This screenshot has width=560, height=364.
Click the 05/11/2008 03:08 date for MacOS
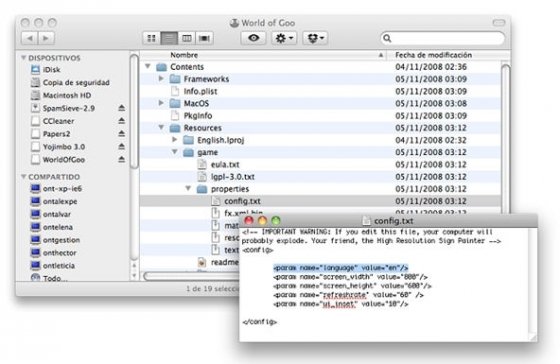(431, 103)
